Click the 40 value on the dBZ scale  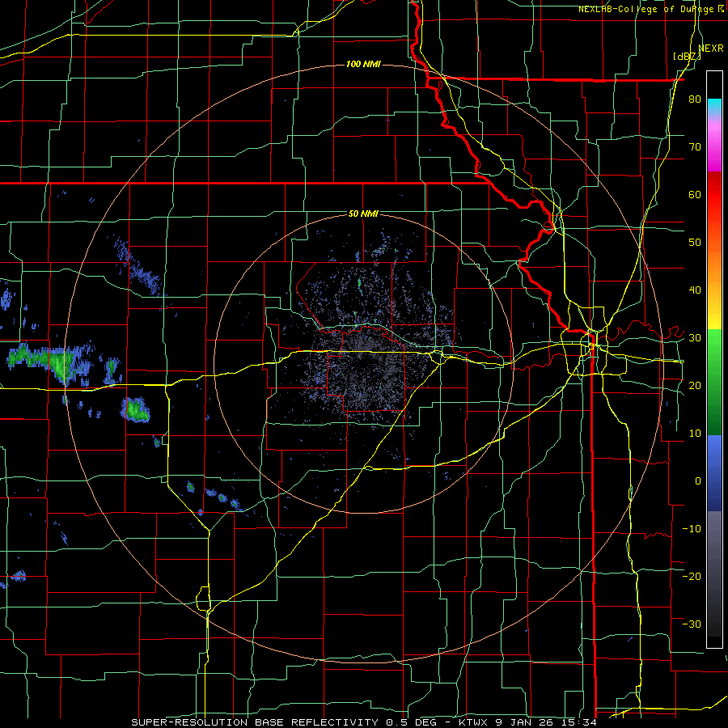pyautogui.click(x=695, y=290)
